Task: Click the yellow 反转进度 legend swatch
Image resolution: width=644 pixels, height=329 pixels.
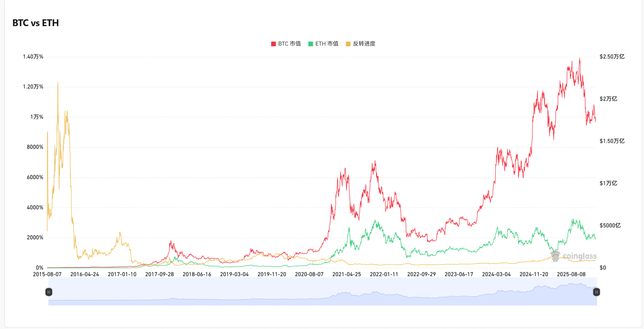Action: (348, 44)
